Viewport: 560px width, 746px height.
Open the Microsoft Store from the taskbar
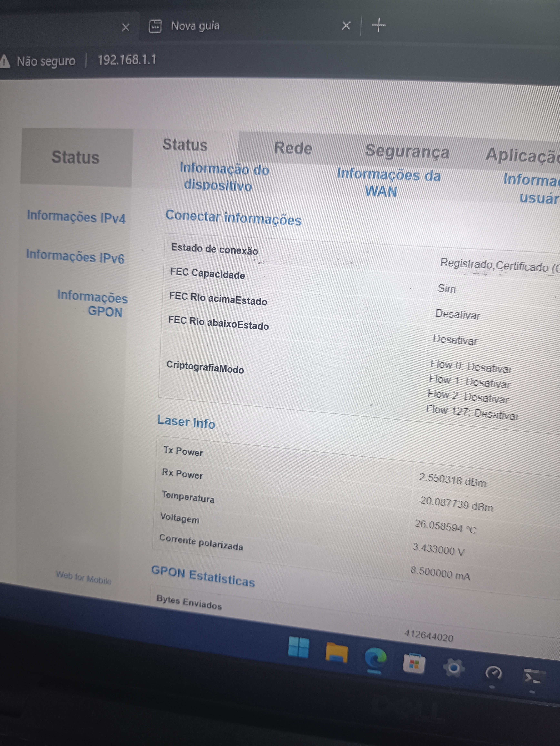pos(414,663)
